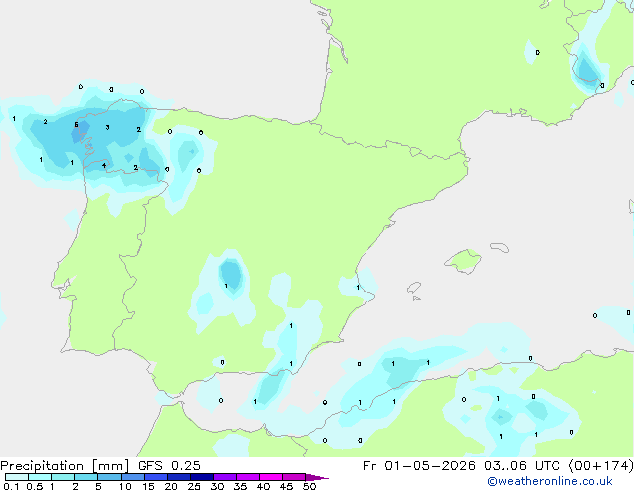Click the legend label '35'
The height and width of the screenshot is (490, 634).
pos(240,486)
